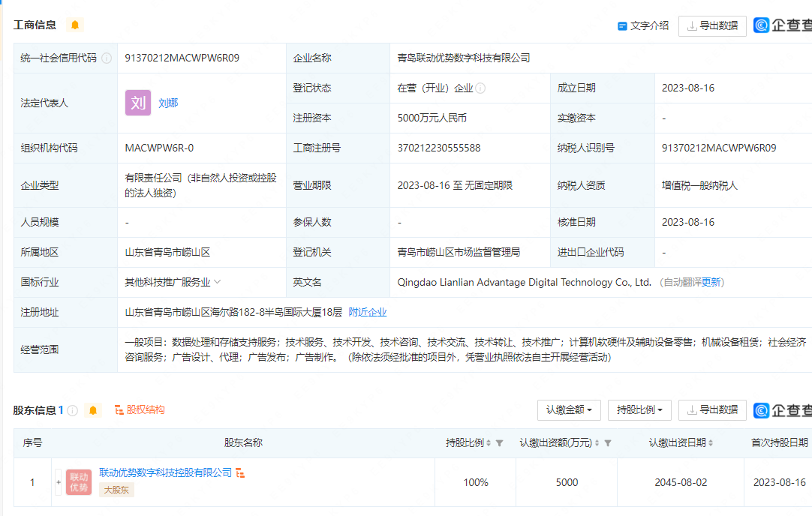This screenshot has width=812, height=516.
Task: Click the bell alert icon beside 股东信息
Action: [93, 410]
